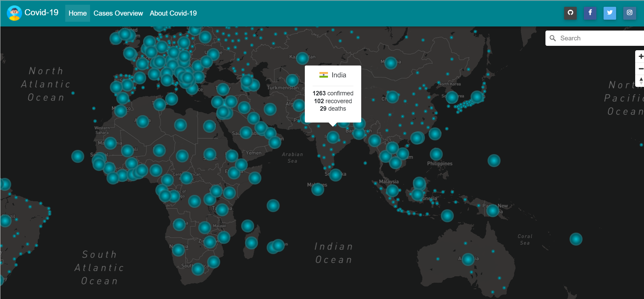Open the Facebook icon link

point(590,13)
